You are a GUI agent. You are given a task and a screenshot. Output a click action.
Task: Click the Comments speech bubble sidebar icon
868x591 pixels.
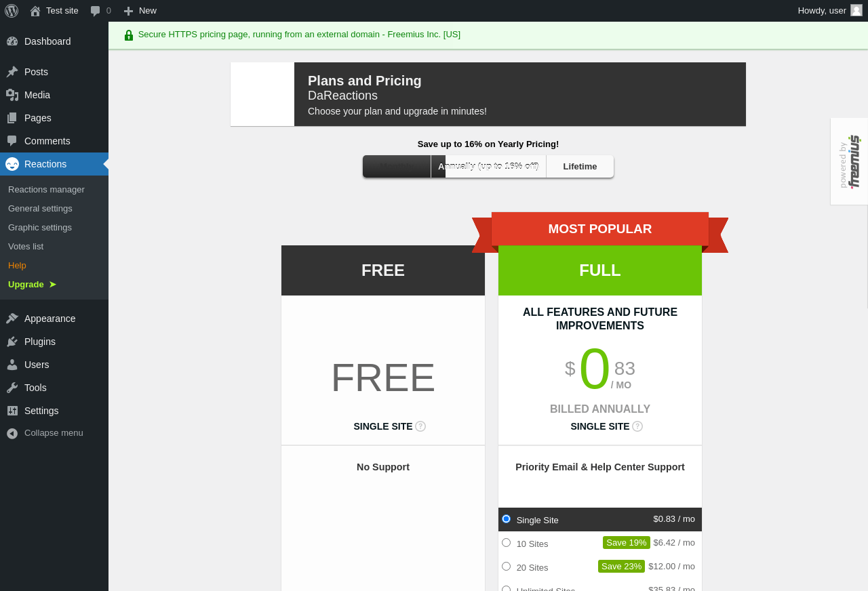(12, 141)
